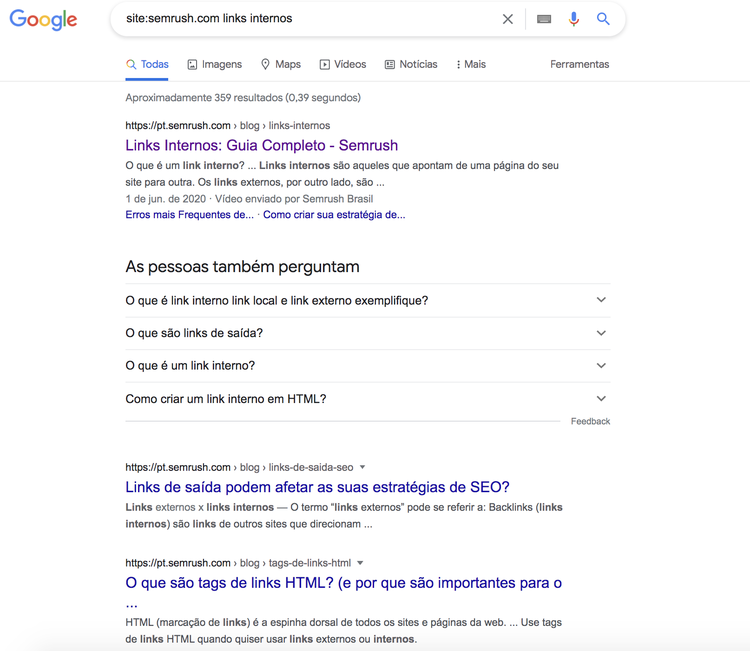Click the As pessoas também perguntam heading
The image size is (750, 651).
pyautogui.click(x=243, y=267)
